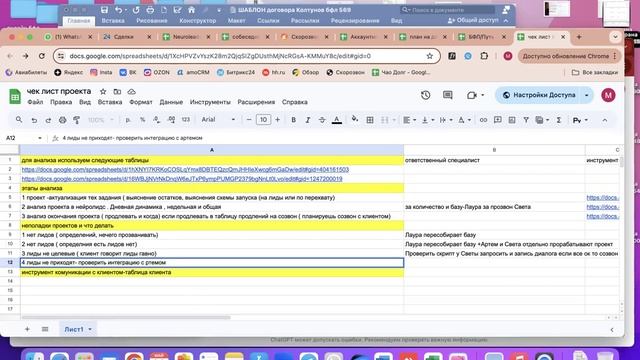Open the Расширения menu
Screen dimensions: 640x360
[x=256, y=102]
